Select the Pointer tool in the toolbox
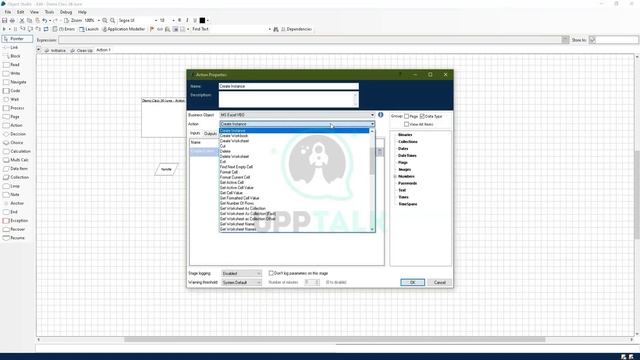640x360 pixels. [17, 39]
